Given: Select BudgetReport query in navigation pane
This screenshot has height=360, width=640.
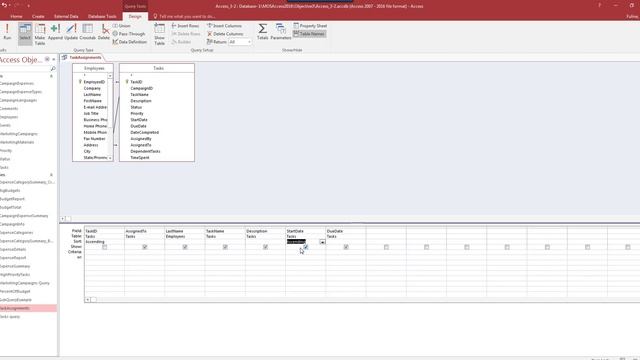Looking at the screenshot, I should (13, 199).
